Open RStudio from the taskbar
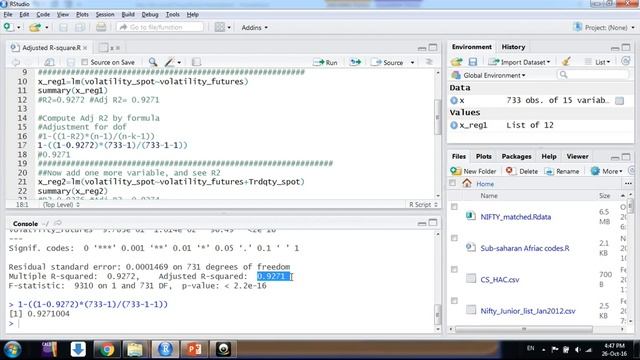Viewport: 640px width, 360px height. click(x=165, y=349)
